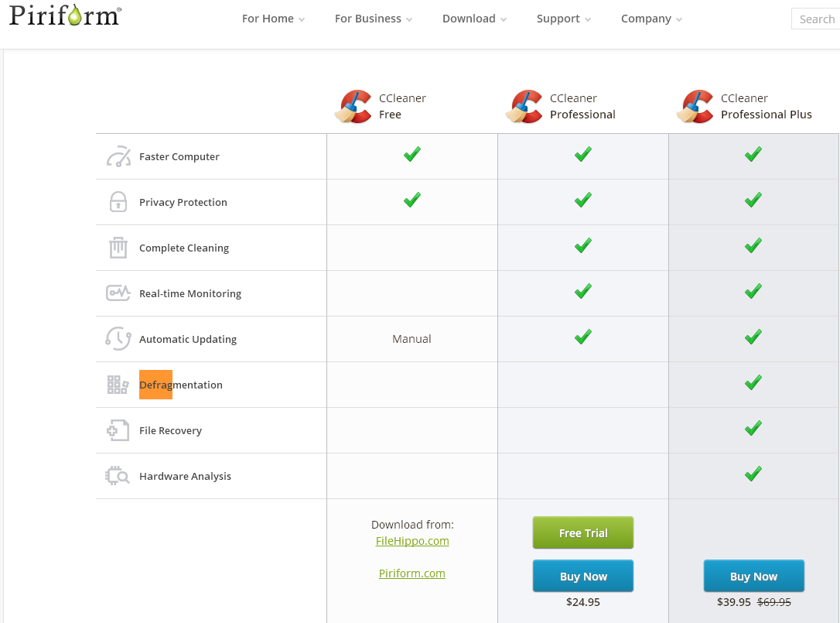
Task: Click the Faster Computer checkmark under Free
Action: coord(412,155)
